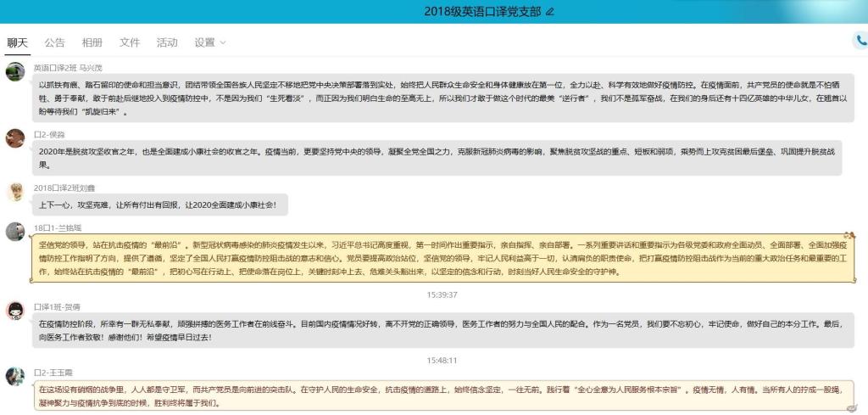Click the group title 2018级英语口译党支部

(x=481, y=11)
